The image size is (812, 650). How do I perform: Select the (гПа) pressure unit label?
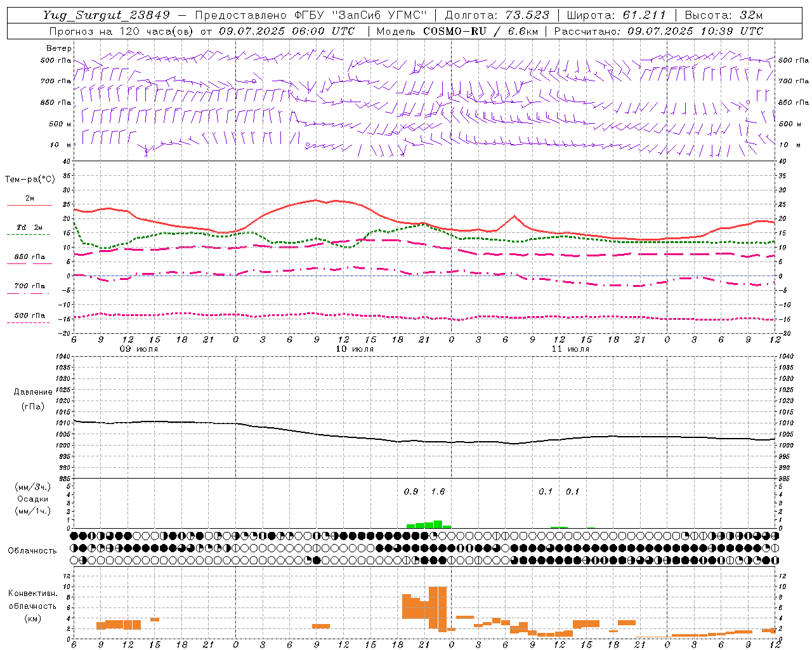tap(33, 406)
